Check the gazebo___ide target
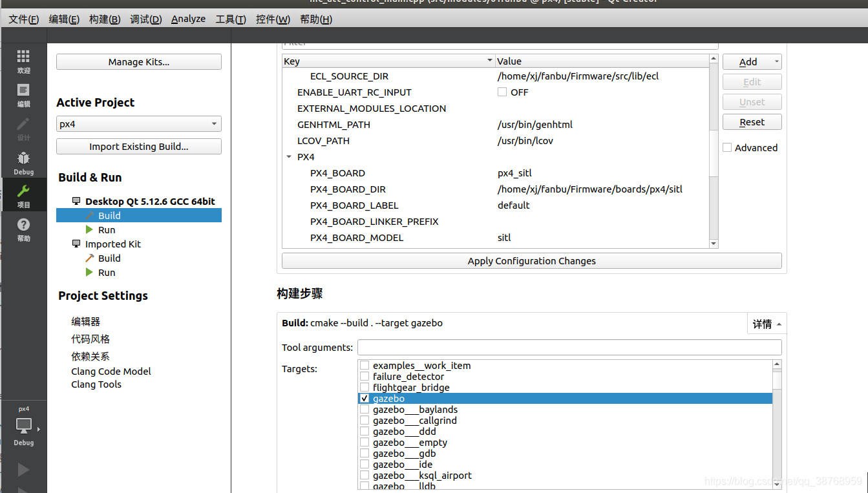This screenshot has width=868, height=493. click(x=365, y=464)
